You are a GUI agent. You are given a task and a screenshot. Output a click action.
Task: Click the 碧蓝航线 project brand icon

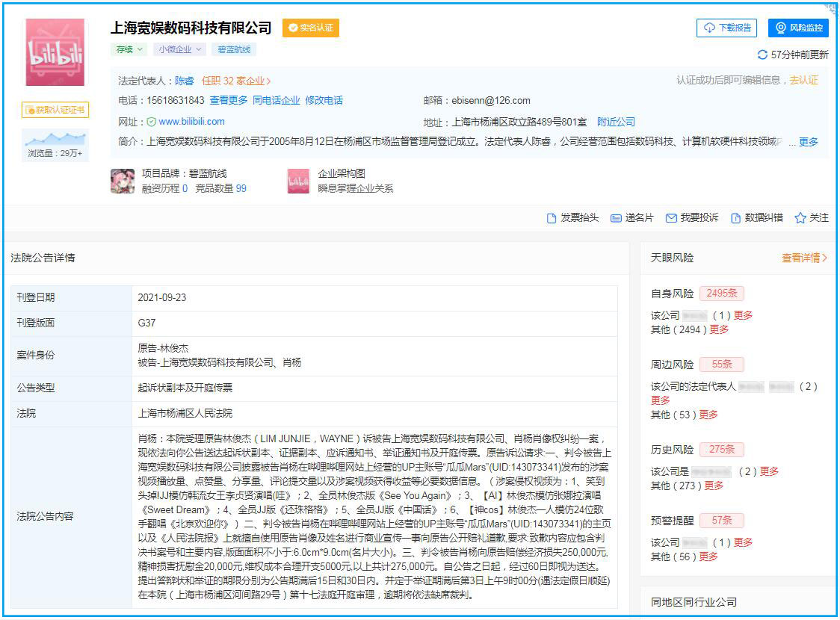click(123, 181)
